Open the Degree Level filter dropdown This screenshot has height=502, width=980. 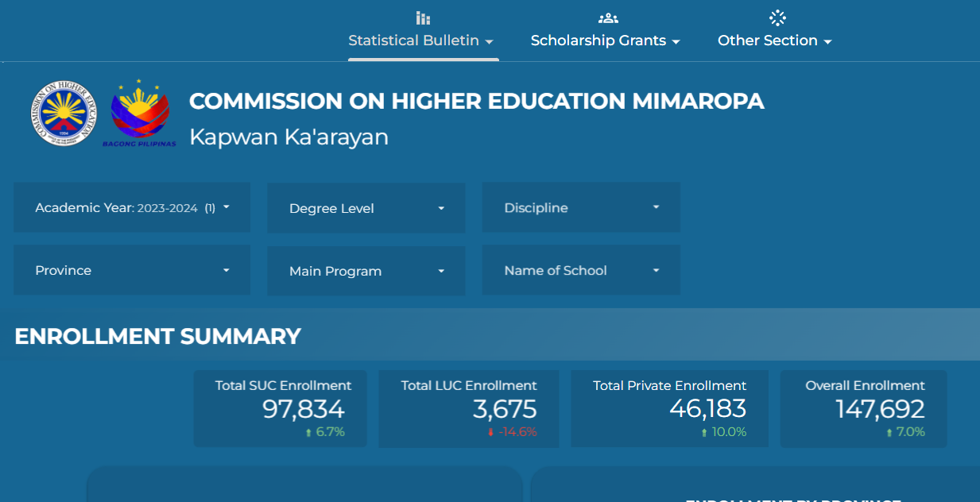366,208
